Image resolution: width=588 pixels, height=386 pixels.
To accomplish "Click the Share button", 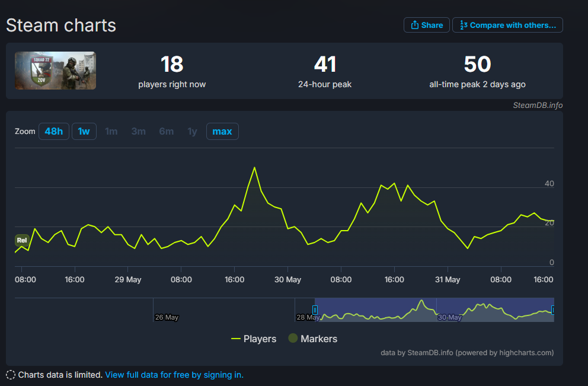I will pos(426,25).
